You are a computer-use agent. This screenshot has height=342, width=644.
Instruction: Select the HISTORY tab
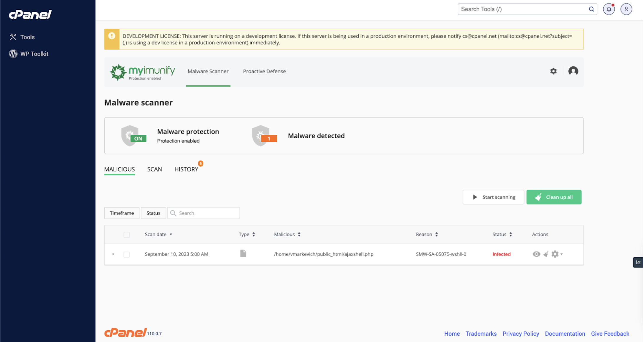(x=186, y=169)
